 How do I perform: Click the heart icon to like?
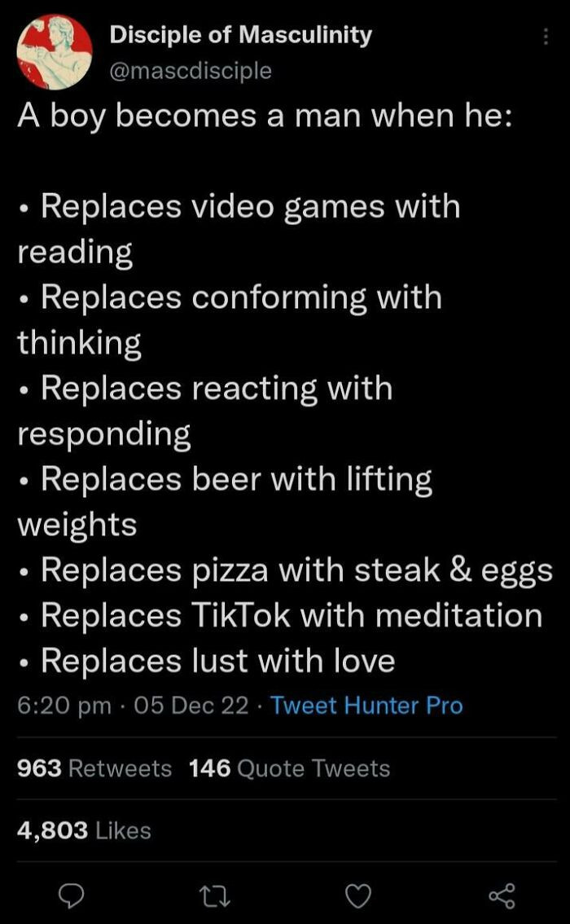click(x=357, y=895)
